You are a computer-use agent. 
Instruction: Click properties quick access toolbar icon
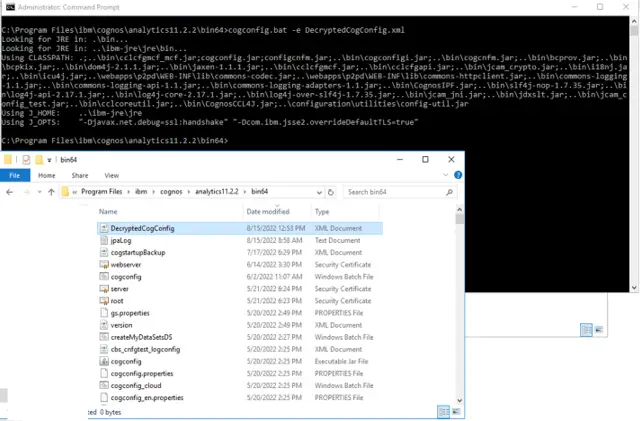click(26, 160)
